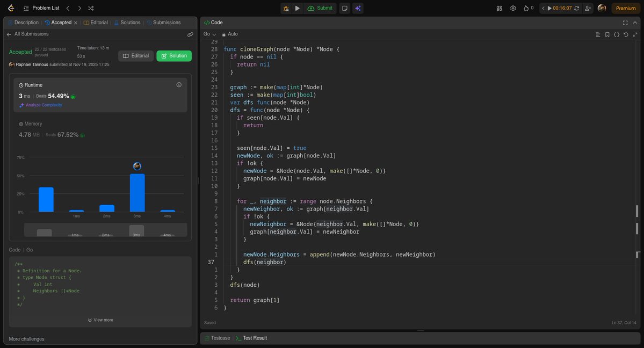Open the debugger bug icon
Screen dimensions: 644x348
pyautogui.click(x=286, y=8)
